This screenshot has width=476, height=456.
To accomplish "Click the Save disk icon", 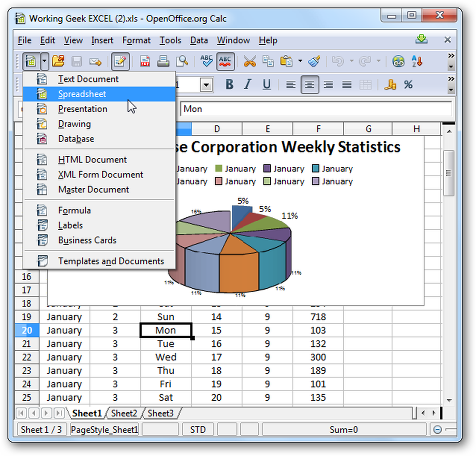I will [x=77, y=61].
